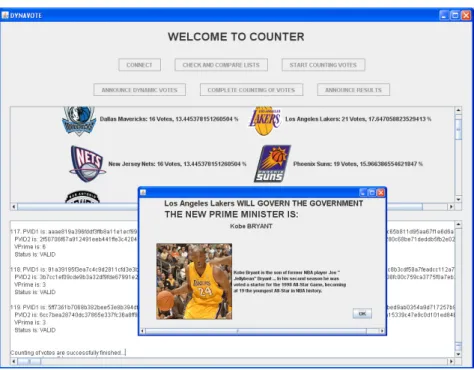Click COMPLETE COUNTING OF VOTES button

coord(251,90)
